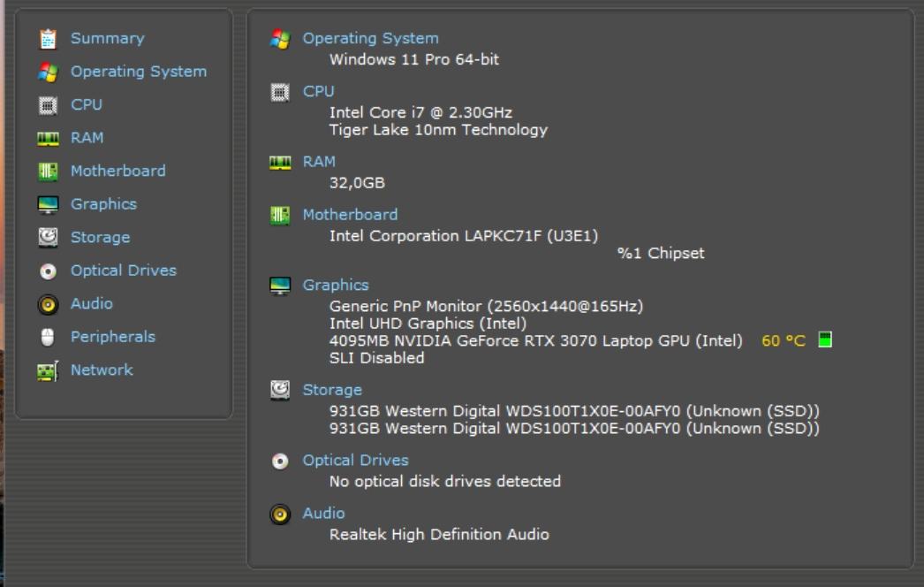
Task: Open the Operating System section in sidebar
Action: 138,72
